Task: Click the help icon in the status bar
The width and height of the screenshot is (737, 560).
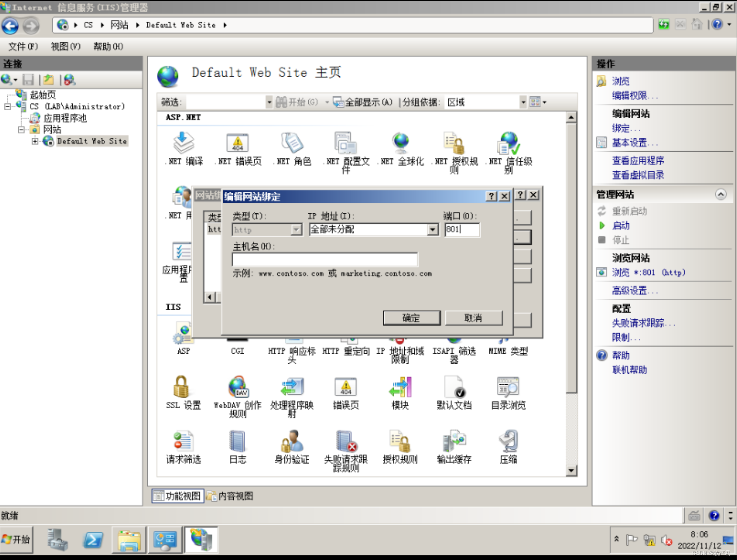Action: click(714, 515)
